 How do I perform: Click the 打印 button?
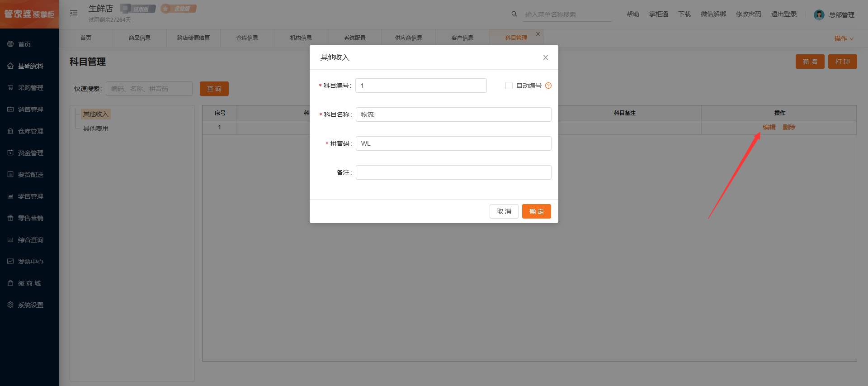[843, 62]
